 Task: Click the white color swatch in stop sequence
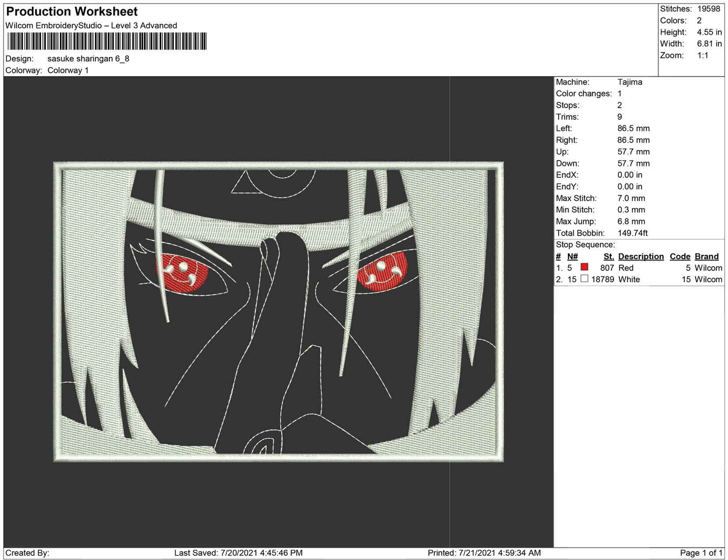tap(584, 279)
